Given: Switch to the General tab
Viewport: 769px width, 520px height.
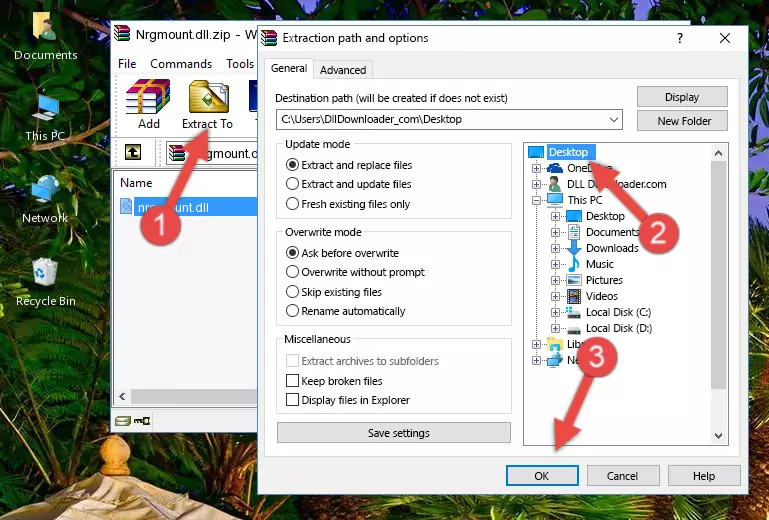Looking at the screenshot, I should click(x=289, y=68).
